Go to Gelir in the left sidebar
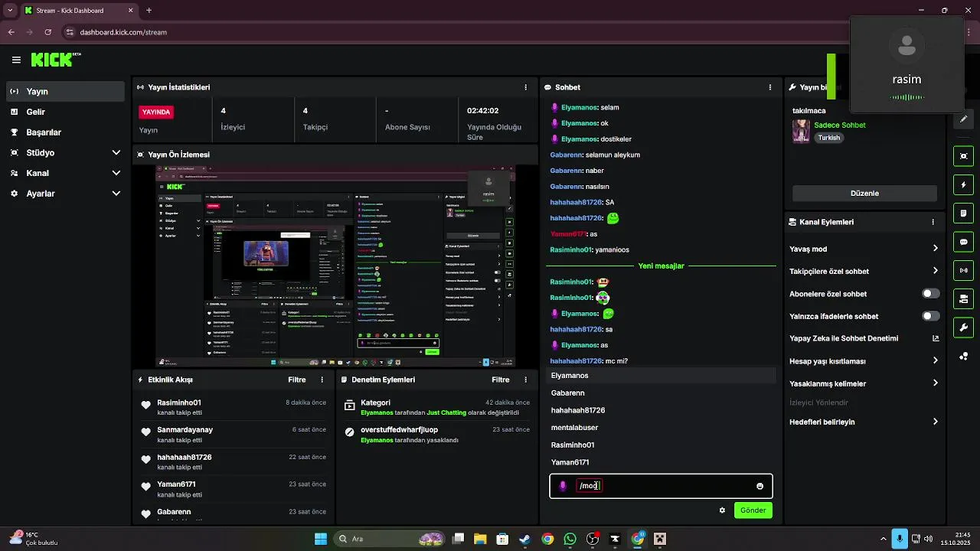The height and width of the screenshot is (551, 980). pyautogui.click(x=65, y=112)
